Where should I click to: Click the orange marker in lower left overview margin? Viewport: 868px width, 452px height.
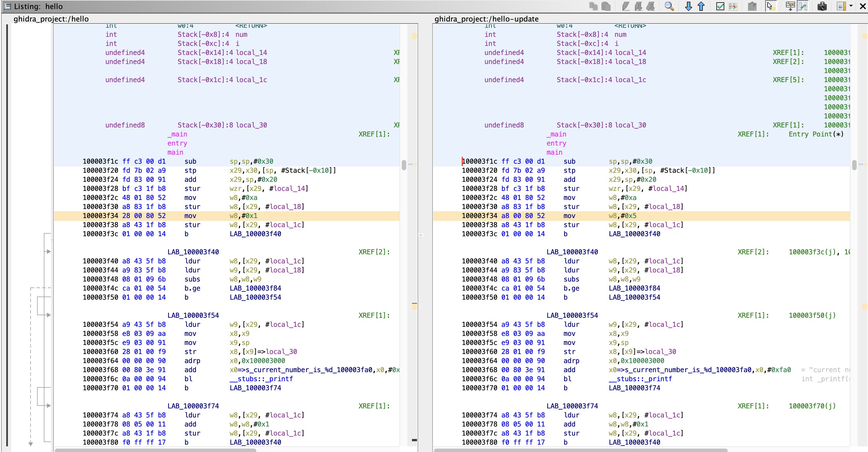[414, 306]
